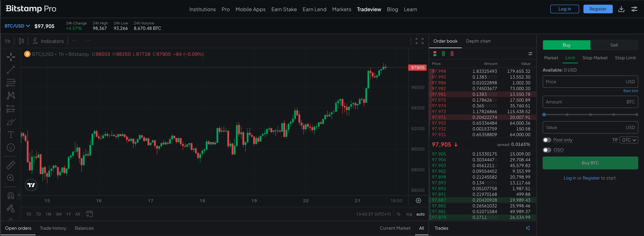
Task: Choose the text annotation tool
Action: tap(11, 135)
